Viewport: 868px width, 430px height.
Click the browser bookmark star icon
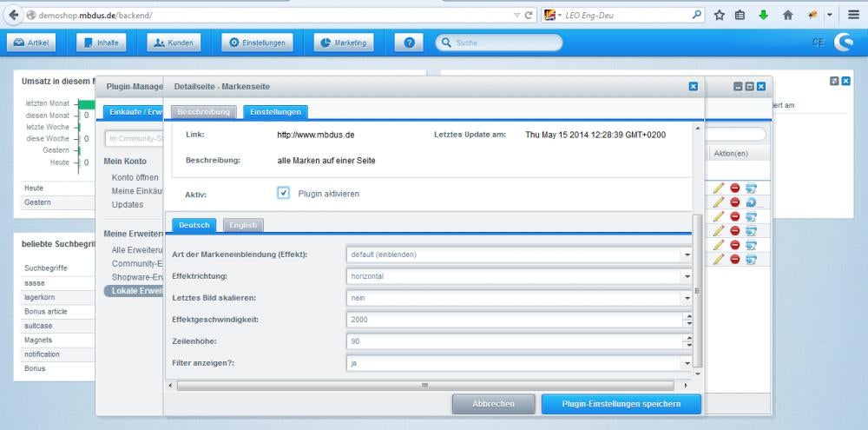(x=720, y=16)
